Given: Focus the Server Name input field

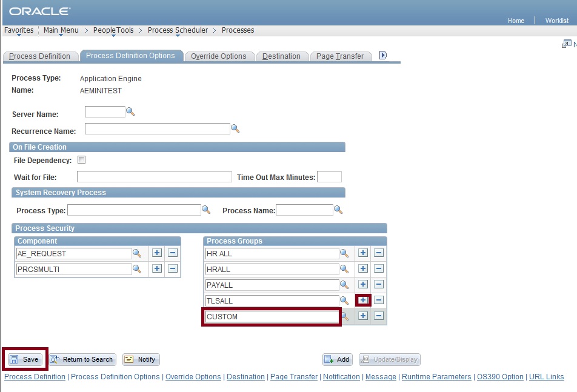Looking at the screenshot, I should [105, 112].
